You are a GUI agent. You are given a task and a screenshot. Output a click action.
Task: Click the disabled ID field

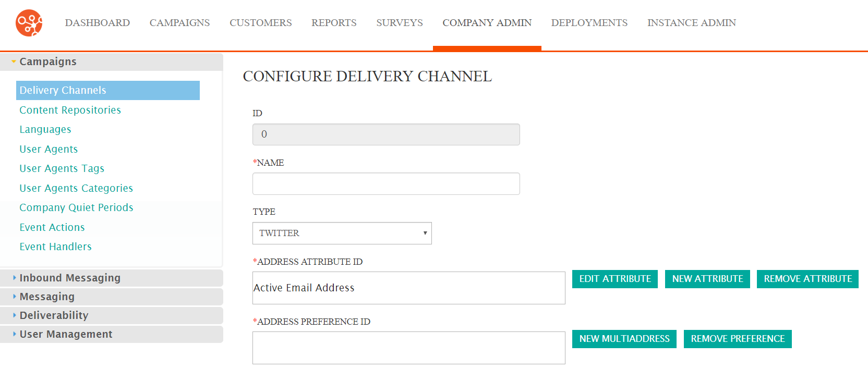point(386,134)
